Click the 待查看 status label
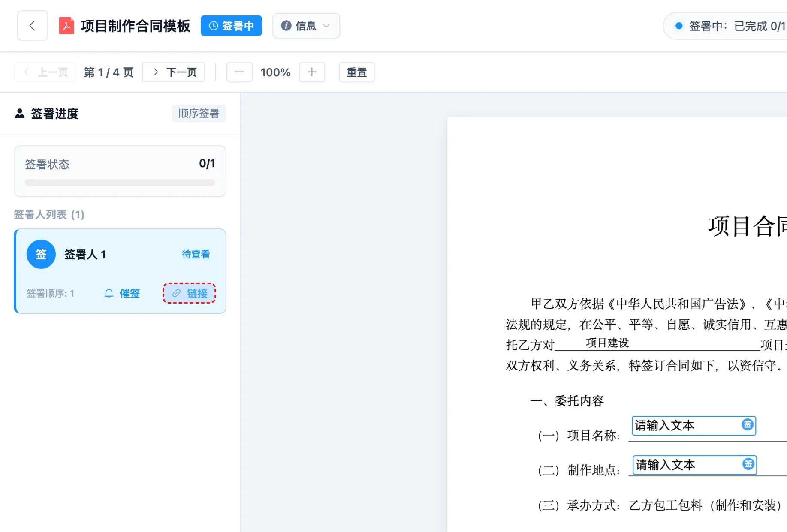Viewport: 787px width, 532px height. 196,254
